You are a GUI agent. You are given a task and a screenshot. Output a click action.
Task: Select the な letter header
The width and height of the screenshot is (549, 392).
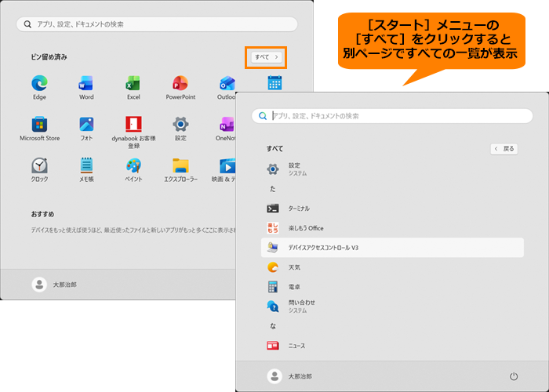(273, 326)
